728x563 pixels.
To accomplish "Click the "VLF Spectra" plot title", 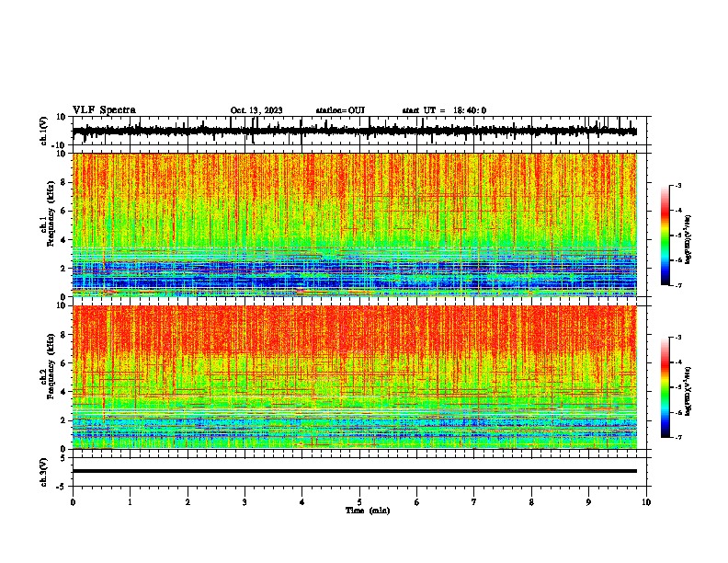I will [104, 109].
